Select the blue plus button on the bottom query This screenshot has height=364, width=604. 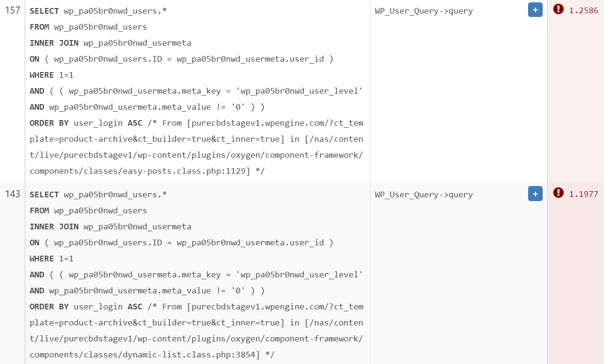click(535, 194)
